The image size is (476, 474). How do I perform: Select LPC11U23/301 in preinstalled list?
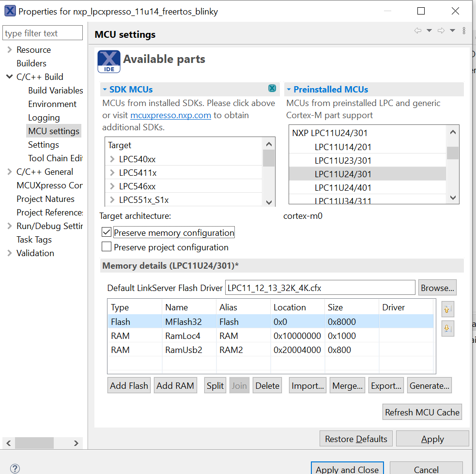click(367, 161)
